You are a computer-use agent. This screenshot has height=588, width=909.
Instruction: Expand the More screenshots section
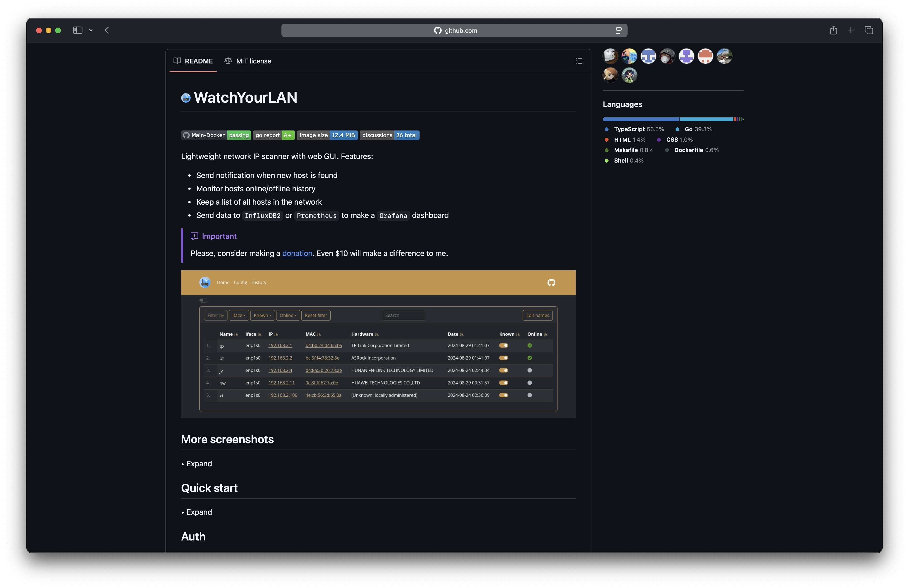coord(197,463)
